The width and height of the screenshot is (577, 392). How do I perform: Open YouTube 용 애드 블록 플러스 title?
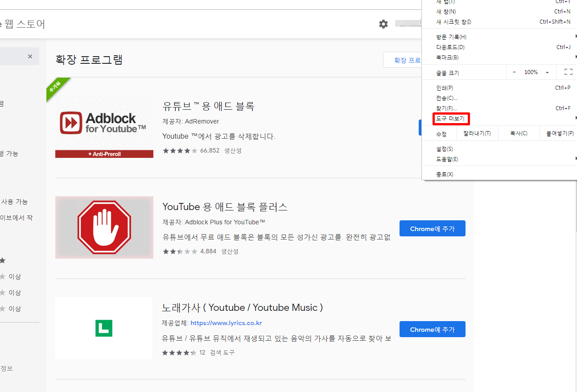[225, 207]
